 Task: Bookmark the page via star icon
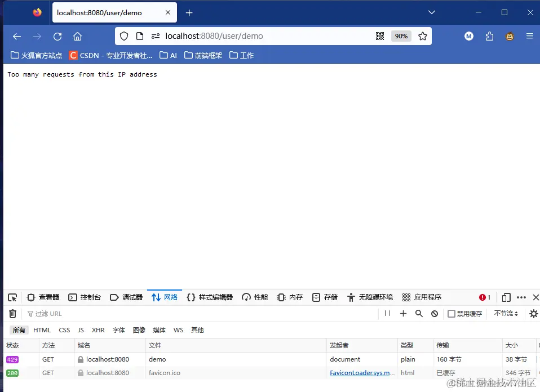pyautogui.click(x=423, y=36)
